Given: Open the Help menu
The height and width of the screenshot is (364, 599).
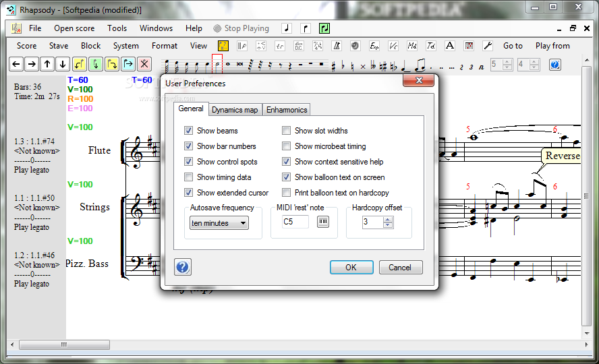Looking at the screenshot, I should click(x=194, y=28).
